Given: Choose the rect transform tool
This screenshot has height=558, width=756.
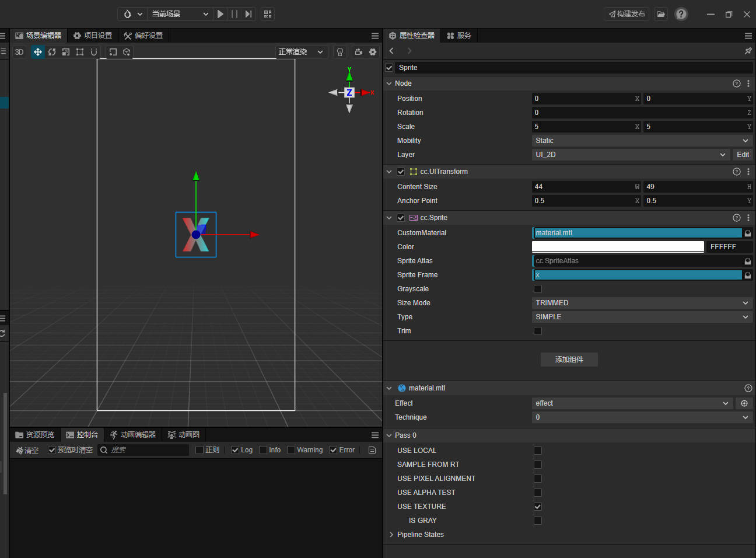Looking at the screenshot, I should (x=80, y=52).
